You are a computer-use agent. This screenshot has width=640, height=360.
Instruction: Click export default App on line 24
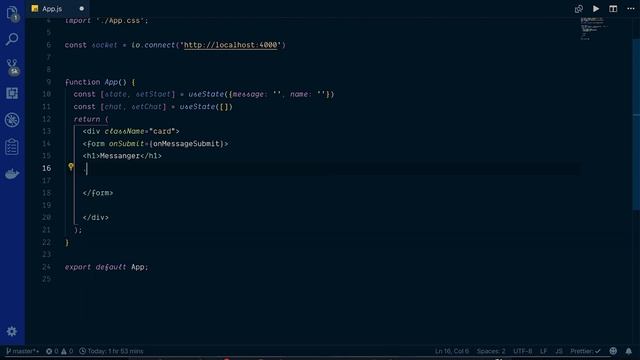tap(107, 267)
